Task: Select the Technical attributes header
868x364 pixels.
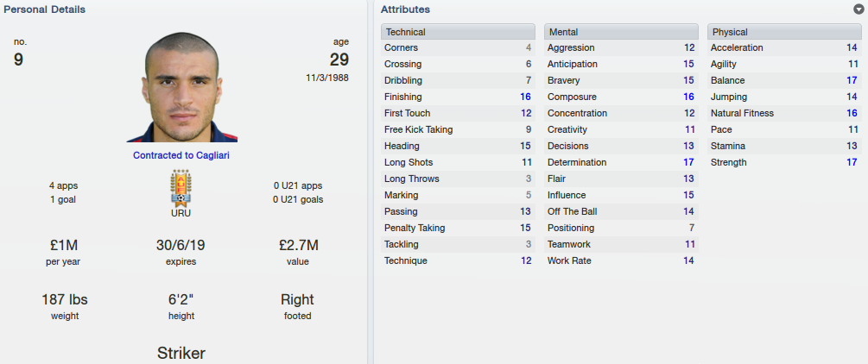Action: point(458,32)
